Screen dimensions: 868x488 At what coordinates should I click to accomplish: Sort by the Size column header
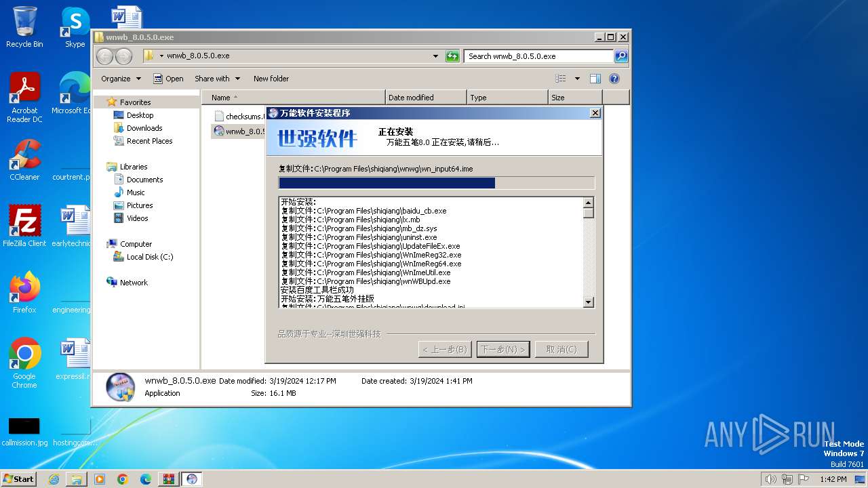pyautogui.click(x=574, y=98)
